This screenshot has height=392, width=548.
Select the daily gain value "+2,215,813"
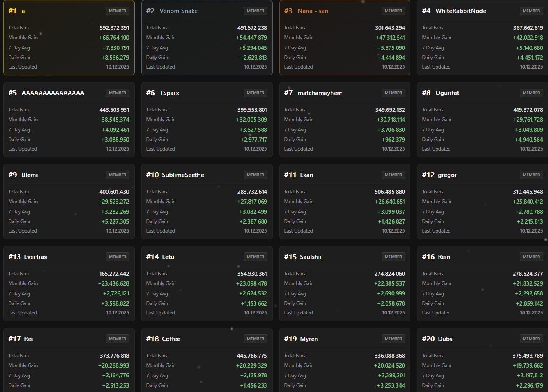530,221
